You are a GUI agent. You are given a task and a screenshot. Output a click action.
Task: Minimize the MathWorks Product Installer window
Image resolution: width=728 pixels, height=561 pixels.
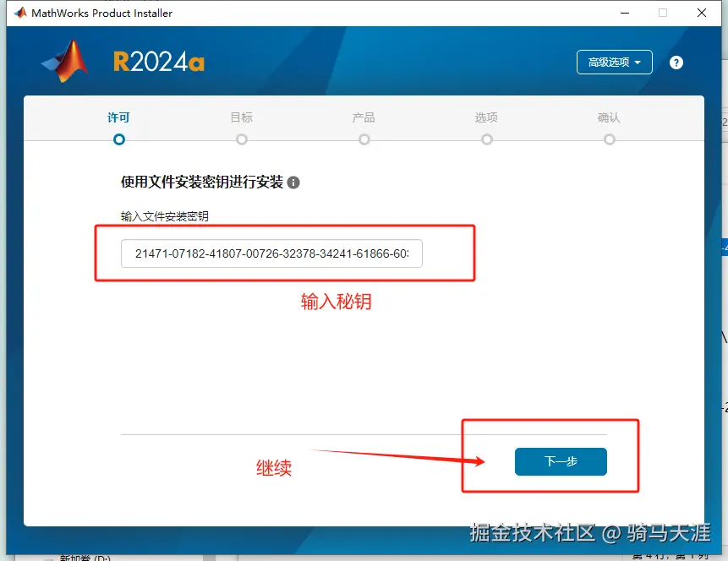coord(625,13)
